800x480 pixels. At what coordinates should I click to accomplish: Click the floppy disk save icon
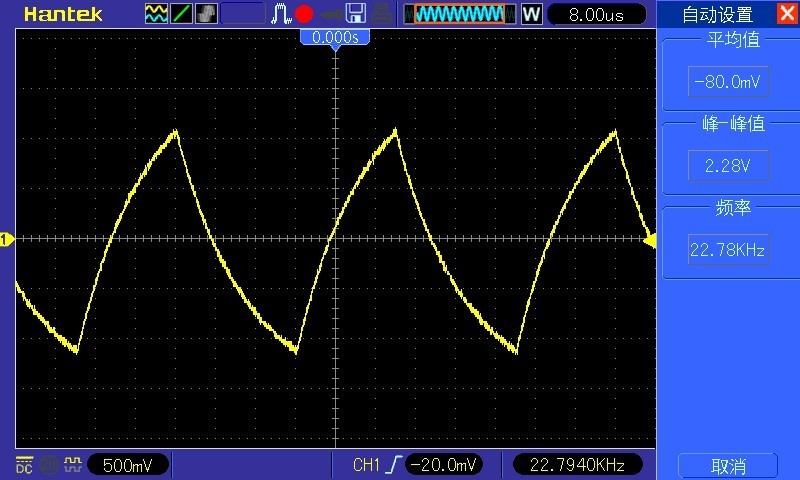tap(355, 14)
